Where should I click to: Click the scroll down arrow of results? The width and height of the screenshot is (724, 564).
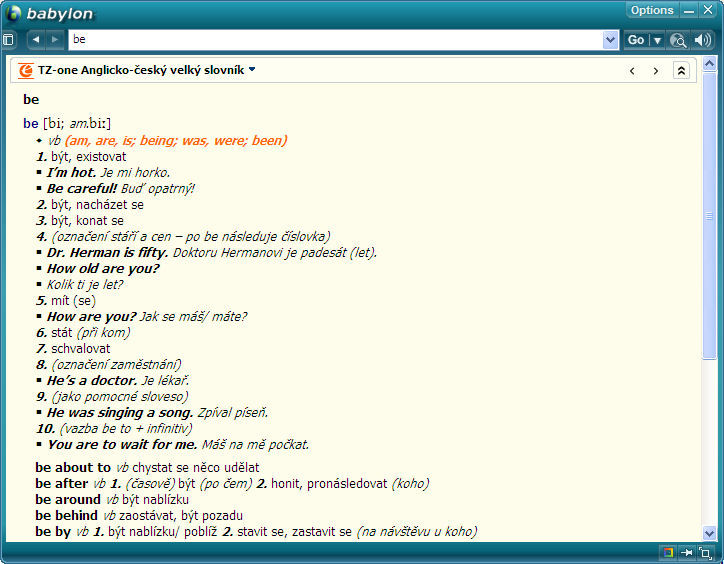[x=710, y=533]
